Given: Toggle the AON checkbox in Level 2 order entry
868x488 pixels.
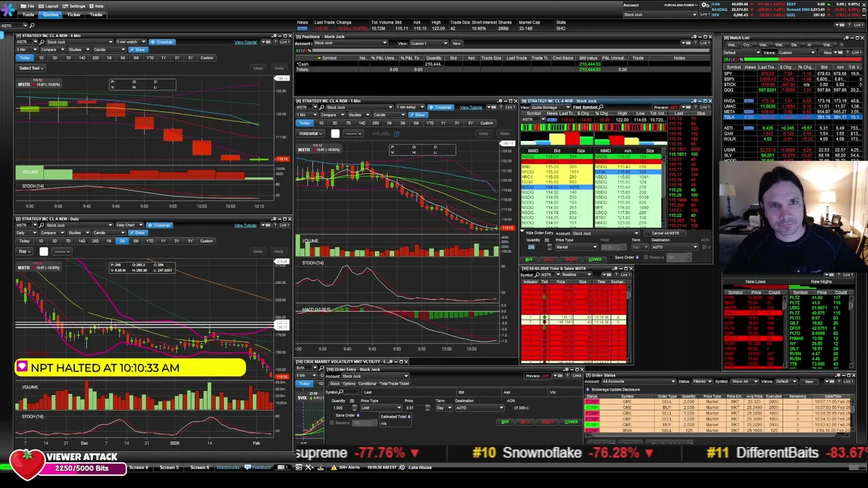Looking at the screenshot, I should click(704, 247).
